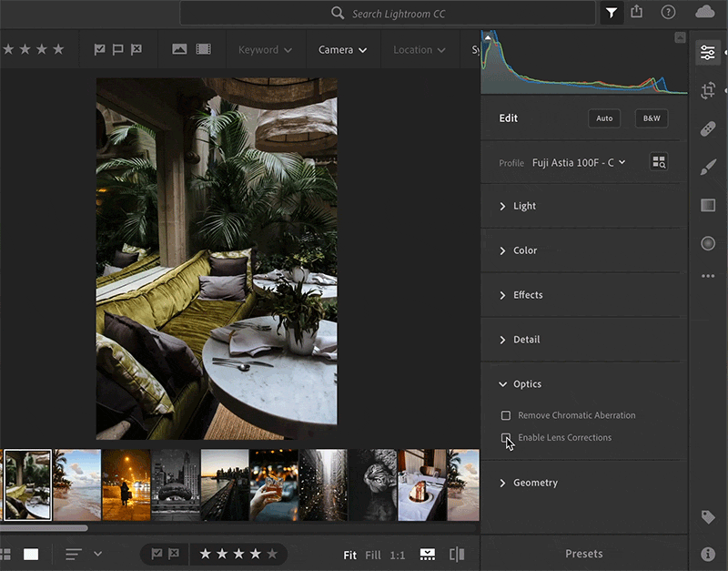The width and height of the screenshot is (728, 571).
Task: Enable Remove Chromatic Aberration checkbox
Action: (x=506, y=416)
